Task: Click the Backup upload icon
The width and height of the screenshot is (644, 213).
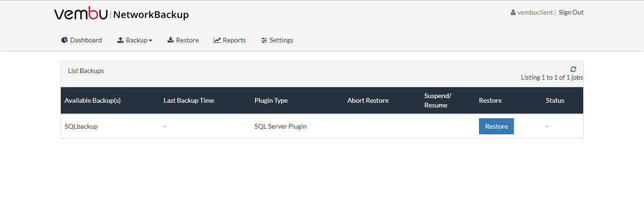Action: [x=120, y=40]
